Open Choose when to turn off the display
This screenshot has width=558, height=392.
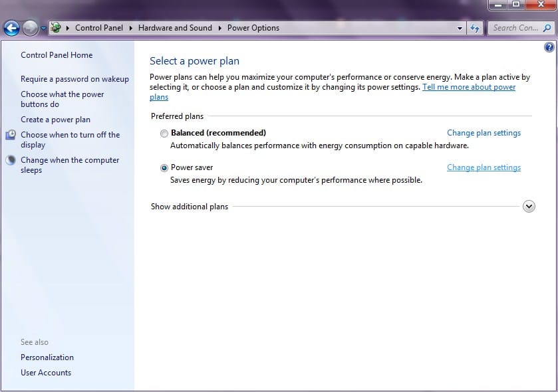pyautogui.click(x=70, y=140)
